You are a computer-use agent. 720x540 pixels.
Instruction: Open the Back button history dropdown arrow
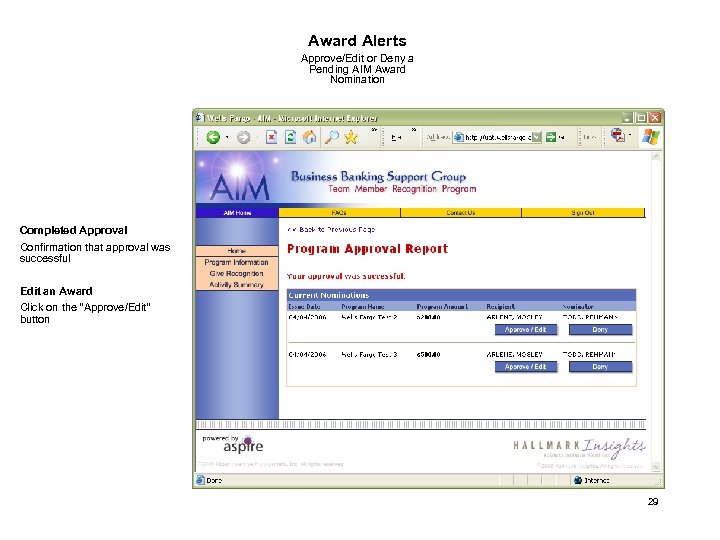click(x=227, y=137)
